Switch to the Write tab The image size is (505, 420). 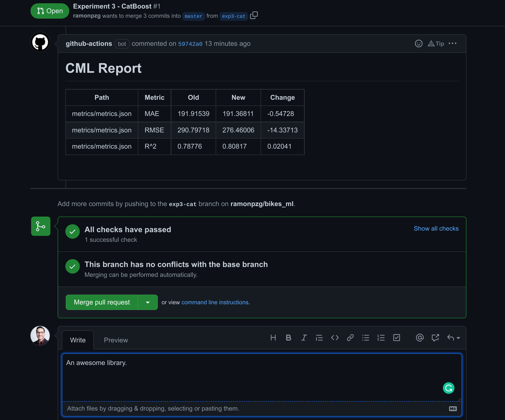(x=78, y=340)
